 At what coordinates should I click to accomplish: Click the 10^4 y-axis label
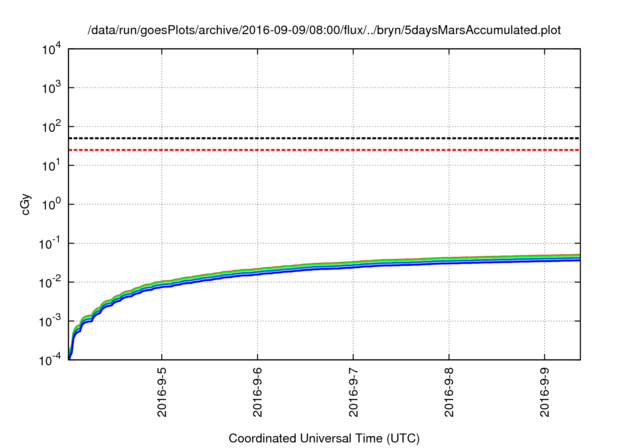(51, 50)
